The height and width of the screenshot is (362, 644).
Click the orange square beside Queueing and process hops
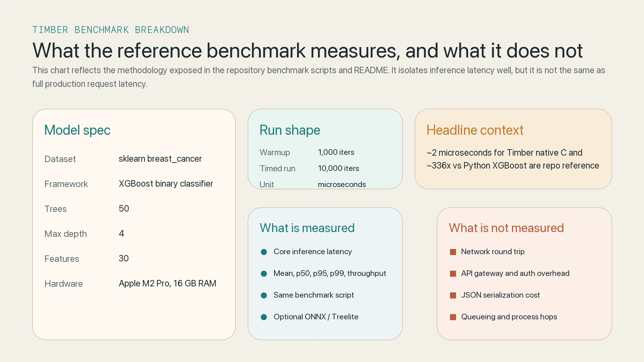(x=452, y=317)
